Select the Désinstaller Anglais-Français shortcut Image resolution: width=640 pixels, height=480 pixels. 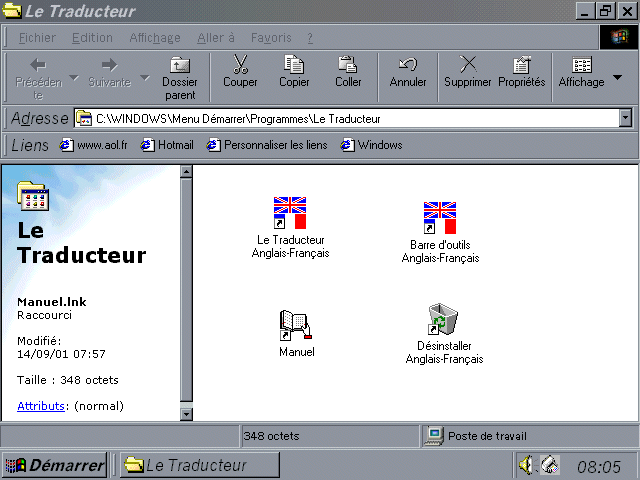(444, 333)
